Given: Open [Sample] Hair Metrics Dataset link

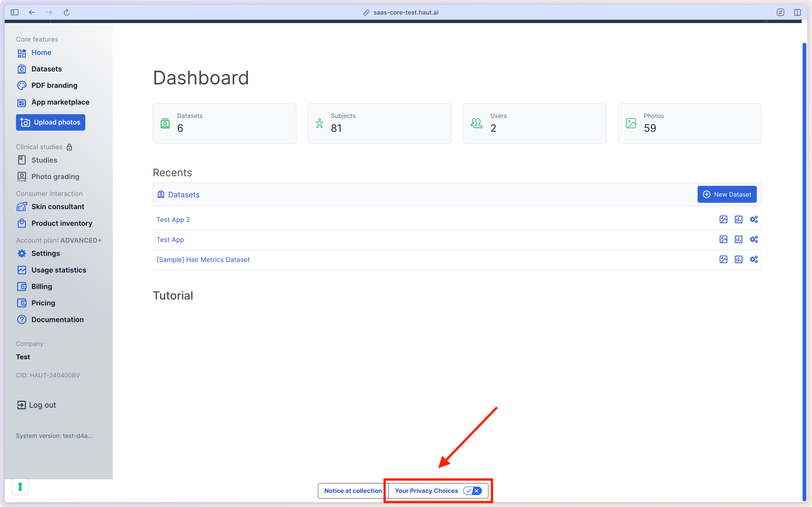Looking at the screenshot, I should pos(203,260).
